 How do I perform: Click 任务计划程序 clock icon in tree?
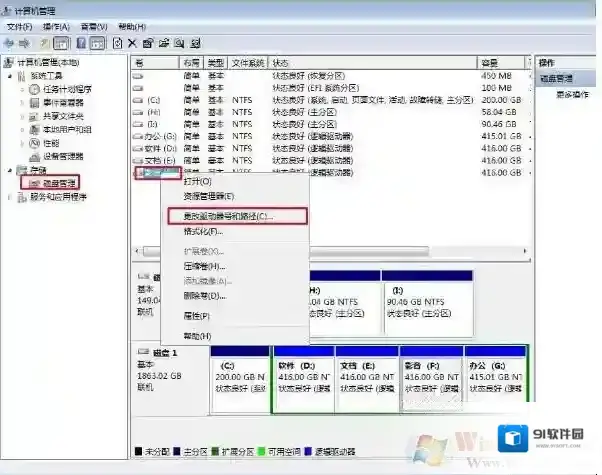click(x=35, y=88)
